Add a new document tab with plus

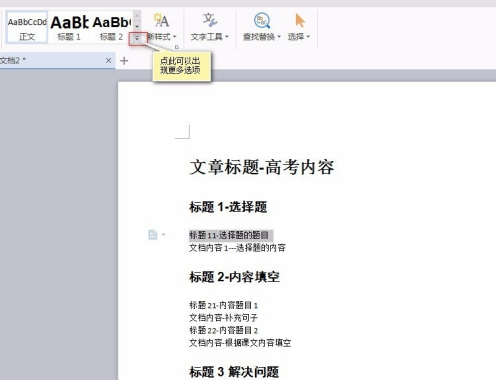coord(124,61)
